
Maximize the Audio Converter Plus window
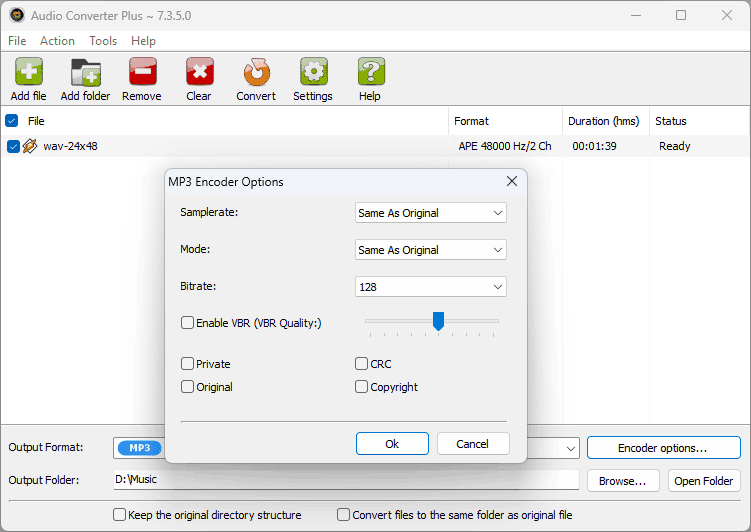[681, 15]
